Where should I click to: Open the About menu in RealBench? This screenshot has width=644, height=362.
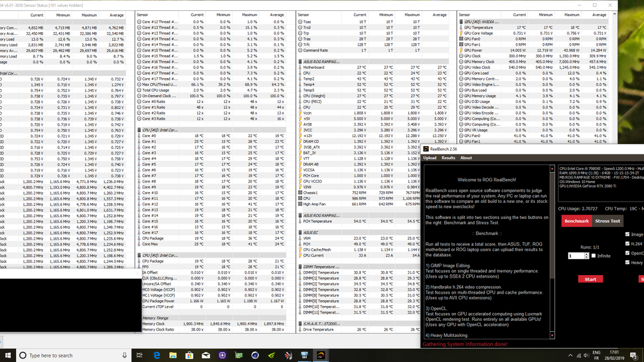point(465,158)
